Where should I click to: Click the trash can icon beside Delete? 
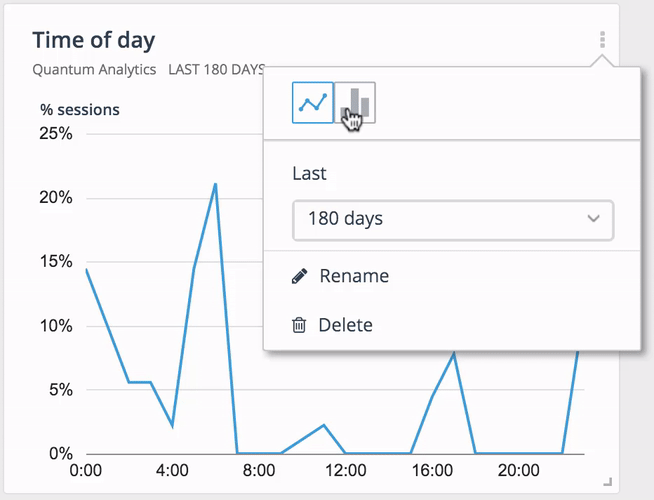(x=299, y=325)
